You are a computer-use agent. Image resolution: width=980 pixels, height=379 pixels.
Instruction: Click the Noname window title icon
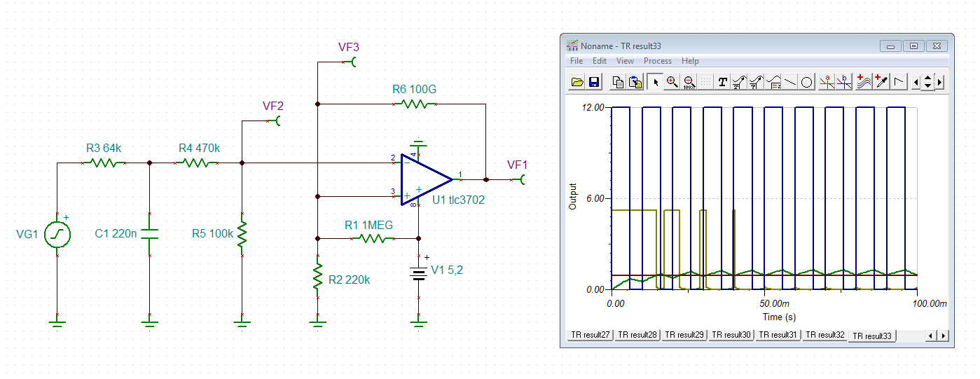[572, 46]
